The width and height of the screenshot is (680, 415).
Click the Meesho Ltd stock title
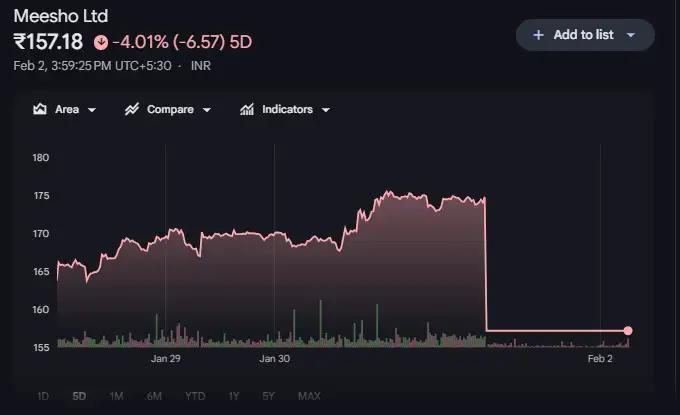[60, 16]
